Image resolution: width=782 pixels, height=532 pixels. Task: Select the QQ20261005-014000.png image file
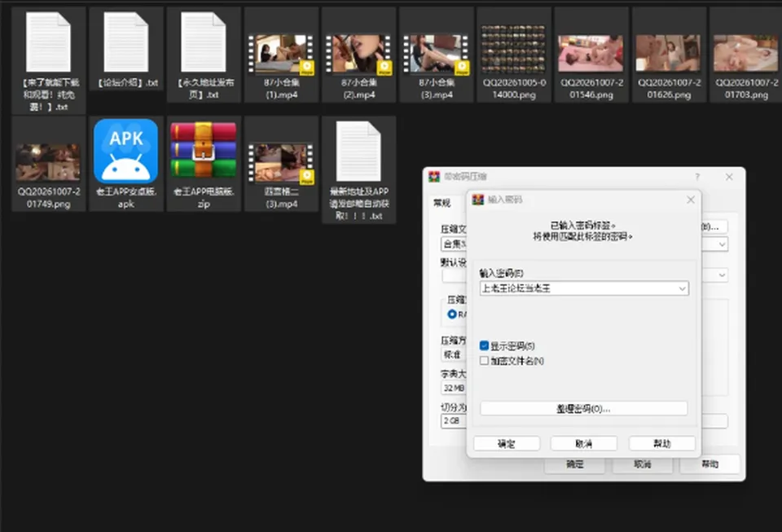(x=514, y=50)
